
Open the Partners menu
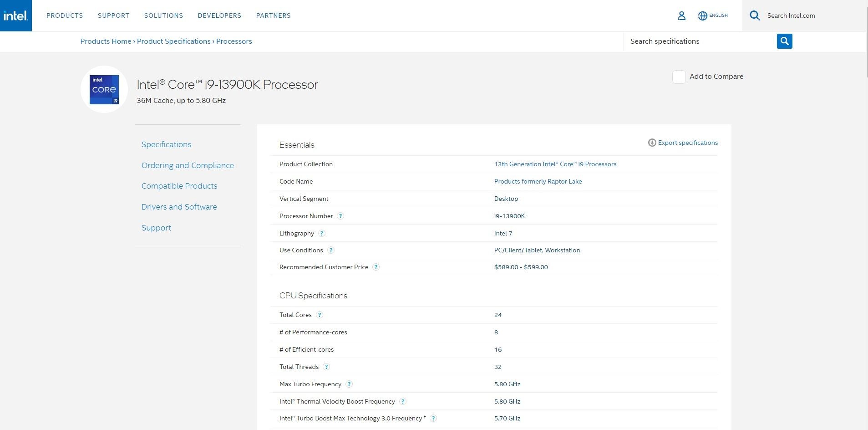pos(273,15)
